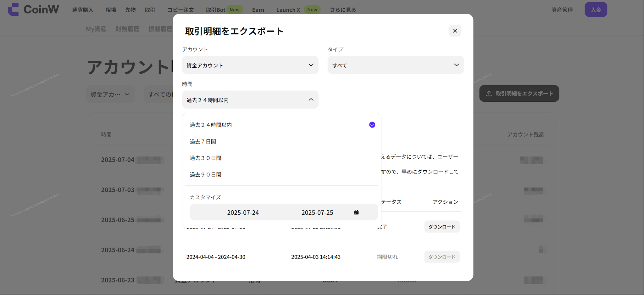Viewport: 644px width, 295px height.
Task: Select the checked 過去２４時間以内 option
Action: click(282, 125)
